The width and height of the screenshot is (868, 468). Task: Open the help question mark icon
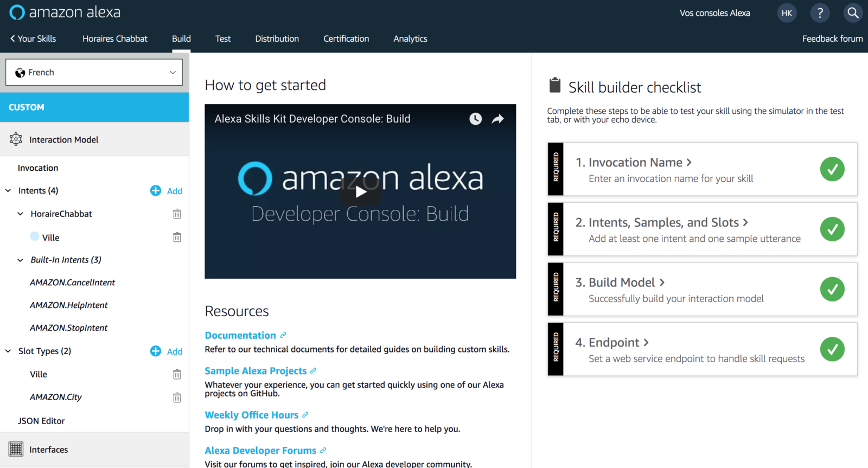point(820,13)
